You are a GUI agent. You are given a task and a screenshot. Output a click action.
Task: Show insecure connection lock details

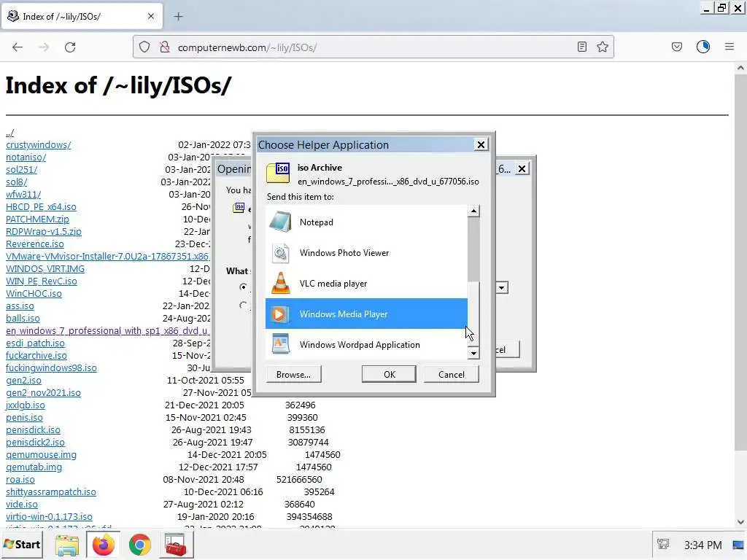(x=165, y=47)
